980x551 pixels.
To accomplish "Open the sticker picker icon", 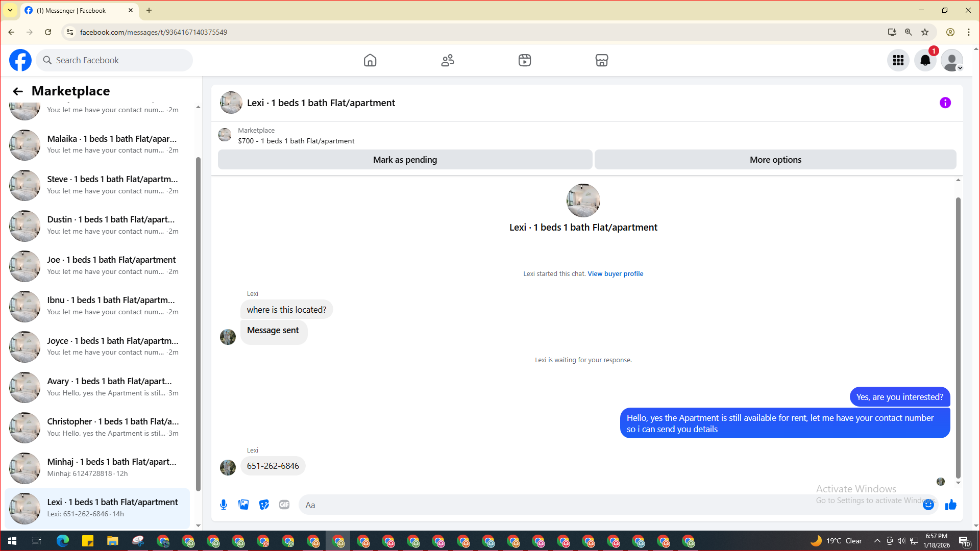I will coord(264,505).
